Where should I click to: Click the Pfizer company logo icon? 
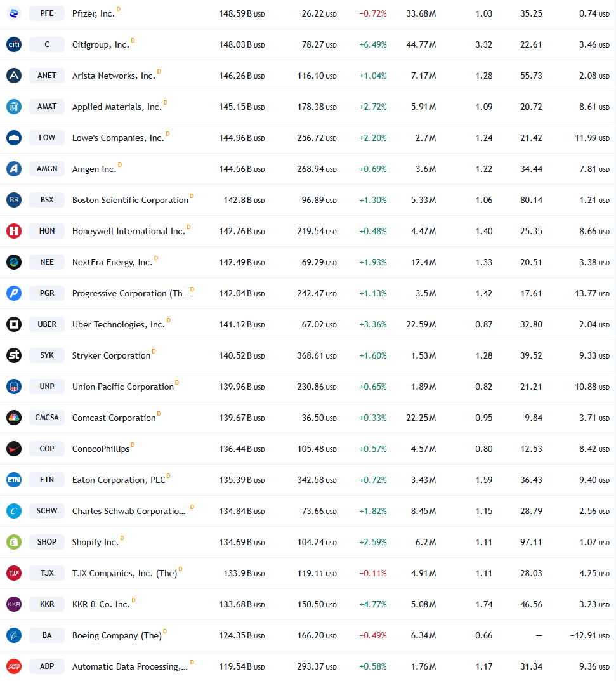(x=14, y=13)
